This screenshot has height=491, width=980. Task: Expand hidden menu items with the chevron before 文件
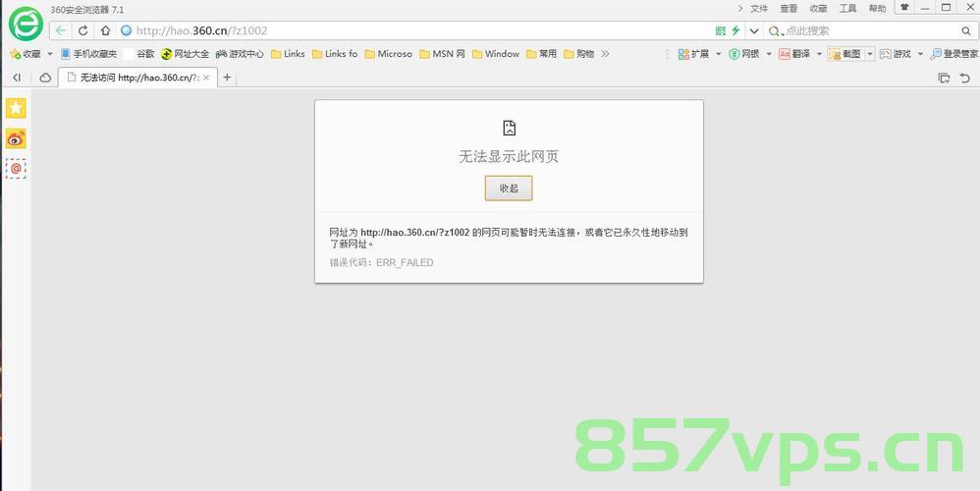point(740,8)
